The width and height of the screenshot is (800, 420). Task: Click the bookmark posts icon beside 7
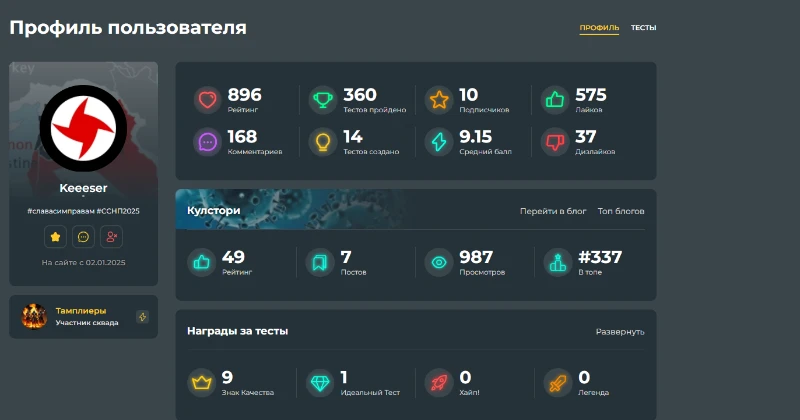[x=320, y=262]
